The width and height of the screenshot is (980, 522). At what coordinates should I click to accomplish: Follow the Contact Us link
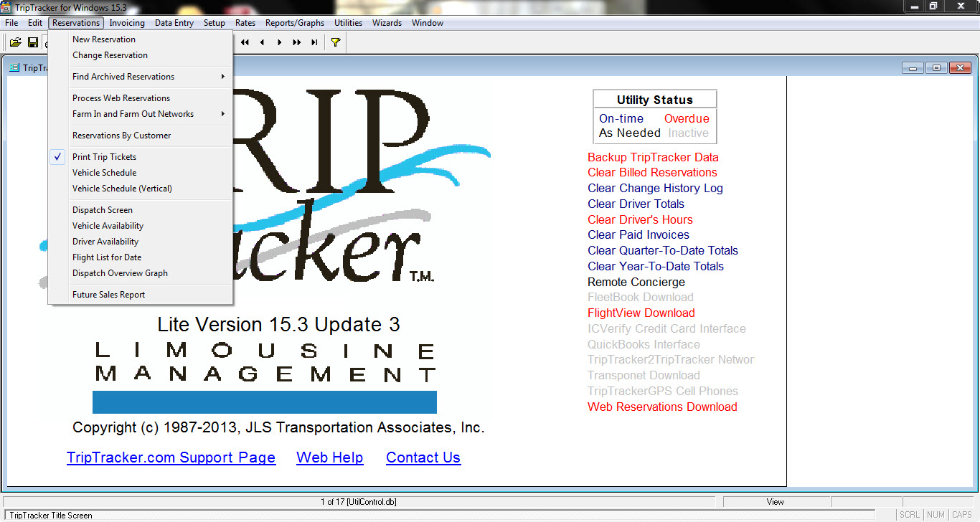423,457
